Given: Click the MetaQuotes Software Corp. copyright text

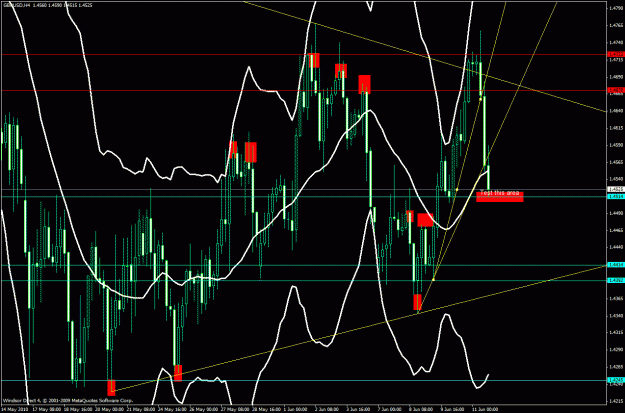Looking at the screenshot, I should click(x=67, y=400).
